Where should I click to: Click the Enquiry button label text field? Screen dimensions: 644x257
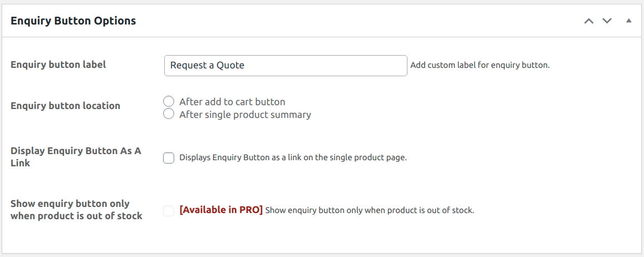[x=286, y=65]
